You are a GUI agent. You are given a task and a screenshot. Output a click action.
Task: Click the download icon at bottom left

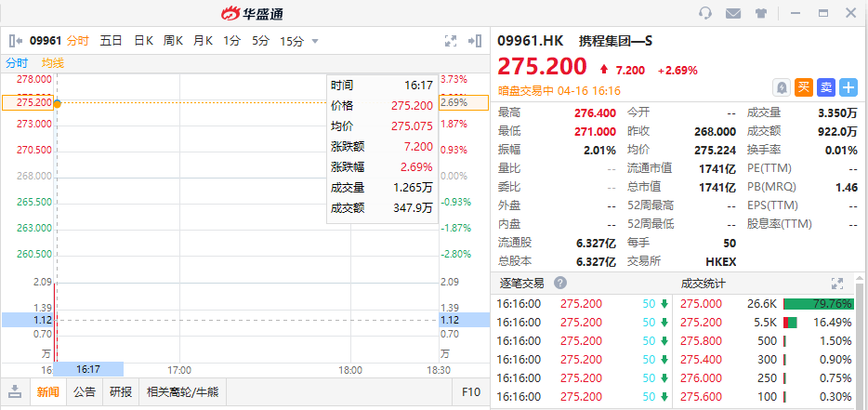point(15,391)
